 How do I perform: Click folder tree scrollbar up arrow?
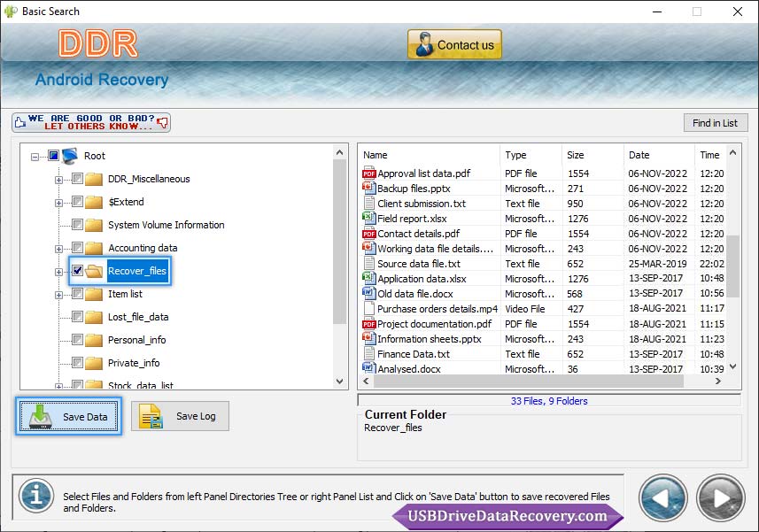(340, 152)
